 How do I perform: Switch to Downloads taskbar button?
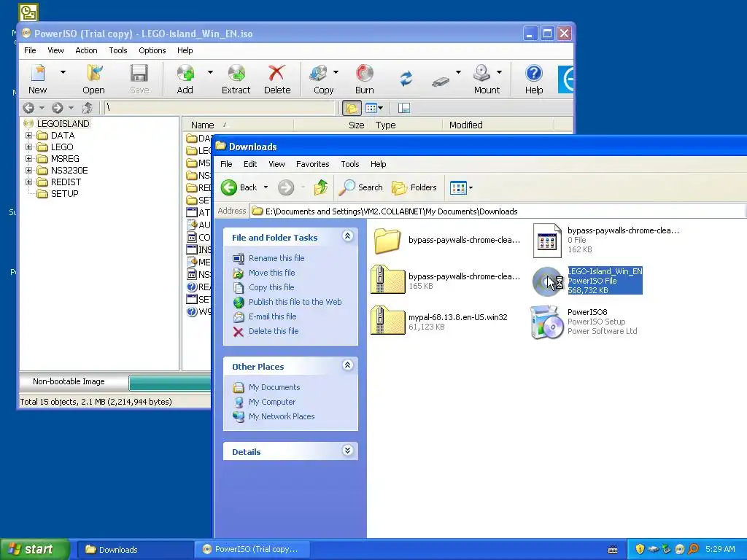coord(134,550)
